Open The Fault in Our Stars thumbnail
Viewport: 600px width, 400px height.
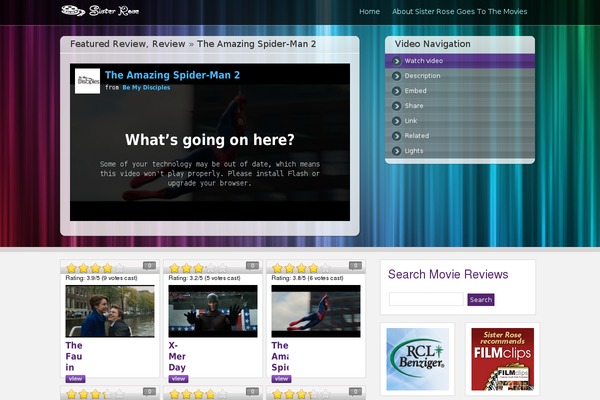click(110, 311)
